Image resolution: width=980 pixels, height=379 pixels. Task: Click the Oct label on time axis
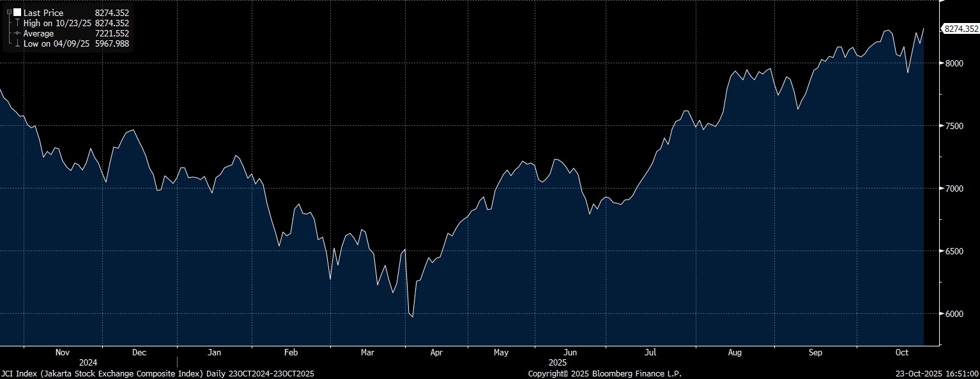click(x=902, y=352)
